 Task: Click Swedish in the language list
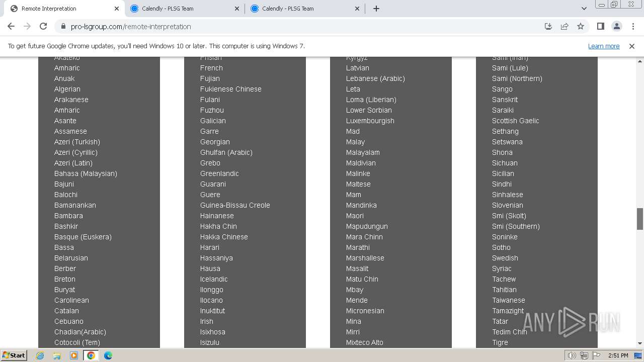click(x=505, y=258)
